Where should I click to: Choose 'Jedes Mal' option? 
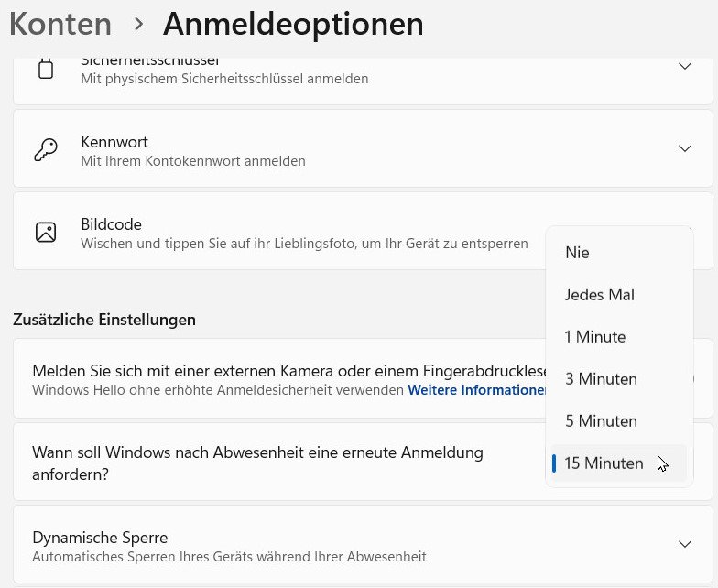click(x=600, y=295)
